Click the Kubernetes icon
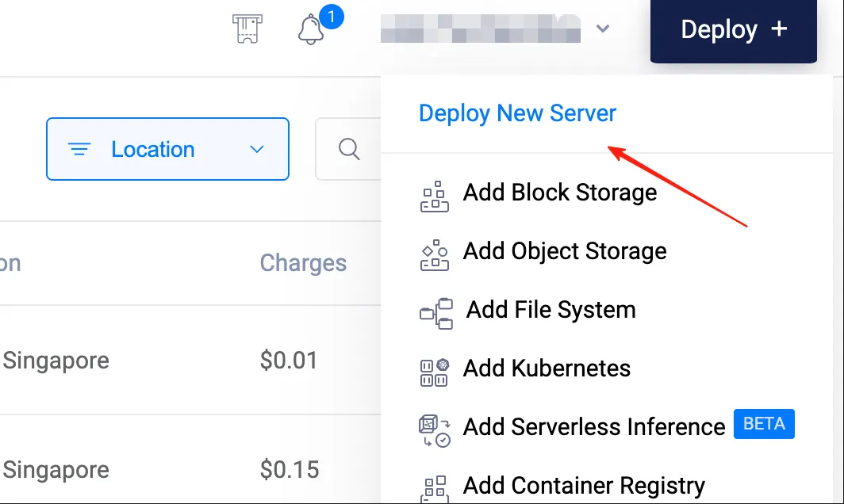The width and height of the screenshot is (844, 504). (x=434, y=371)
